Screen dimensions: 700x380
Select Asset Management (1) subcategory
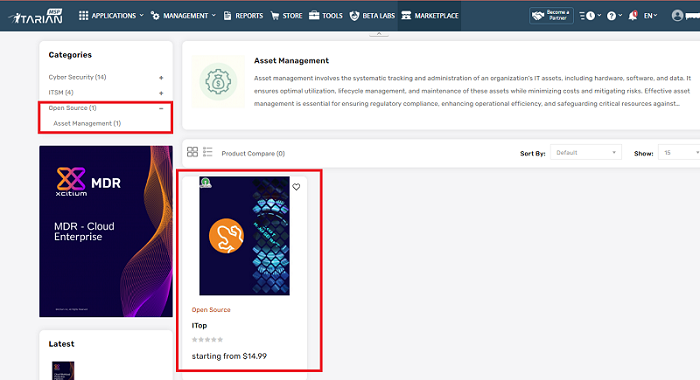click(x=87, y=123)
